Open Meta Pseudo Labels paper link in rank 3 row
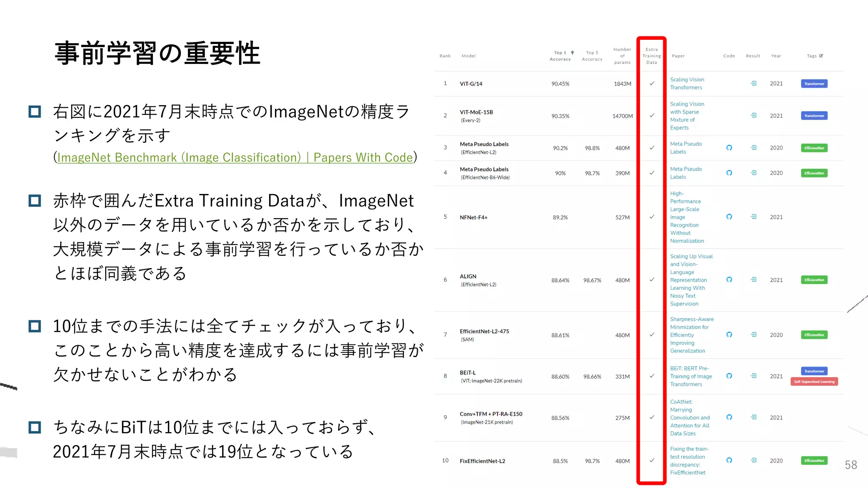This screenshot has height=488, width=868. tap(686, 148)
